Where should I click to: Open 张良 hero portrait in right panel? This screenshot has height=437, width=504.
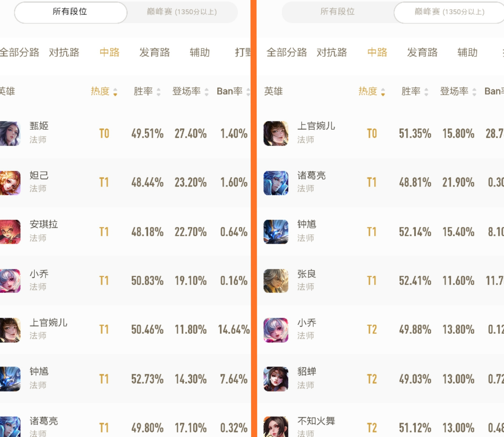[x=276, y=281]
